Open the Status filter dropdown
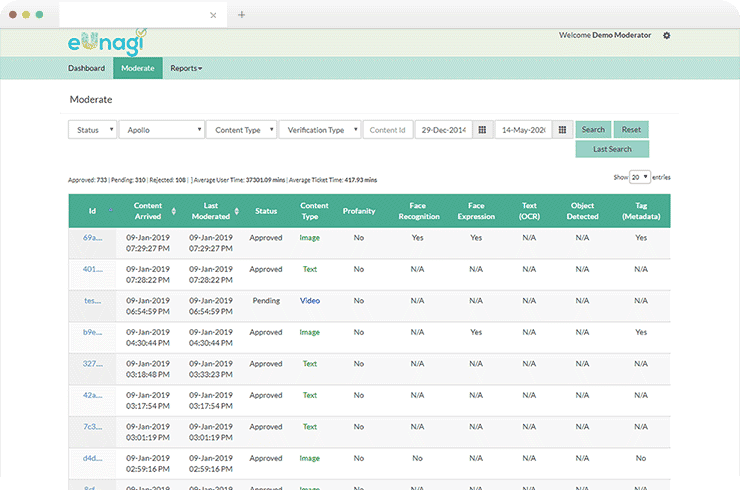The image size is (740, 490). click(x=92, y=130)
